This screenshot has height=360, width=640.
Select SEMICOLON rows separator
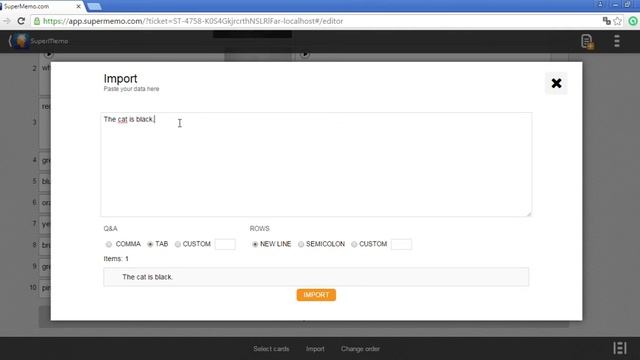click(301, 244)
